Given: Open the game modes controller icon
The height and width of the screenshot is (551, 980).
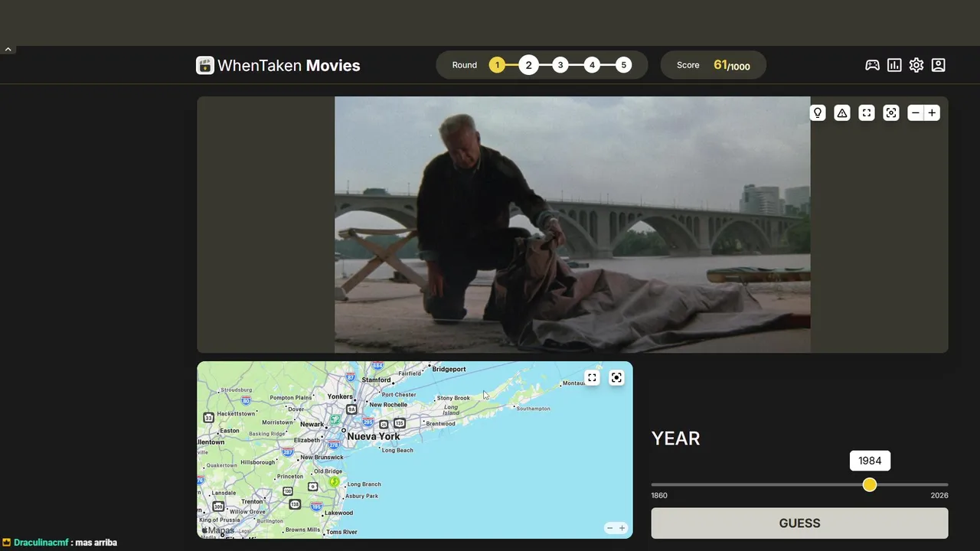Looking at the screenshot, I should click(x=872, y=65).
